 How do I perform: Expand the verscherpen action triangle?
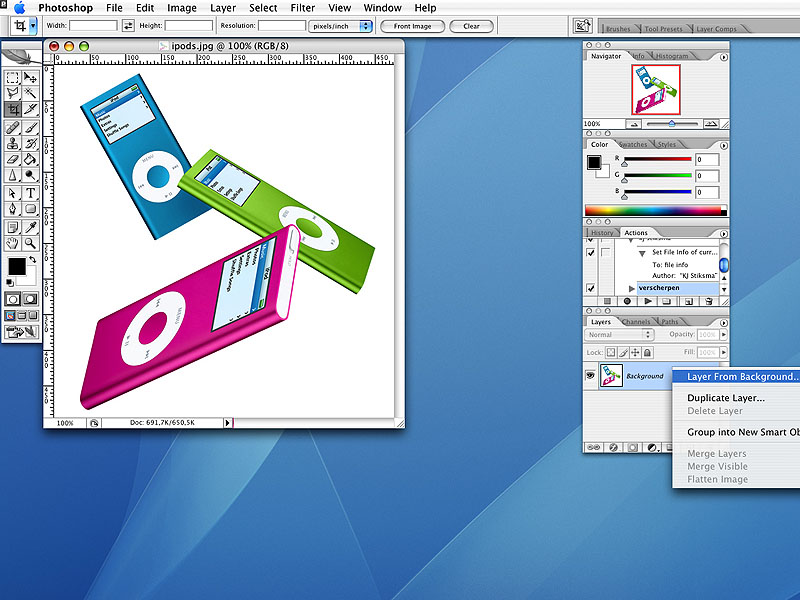click(x=631, y=288)
